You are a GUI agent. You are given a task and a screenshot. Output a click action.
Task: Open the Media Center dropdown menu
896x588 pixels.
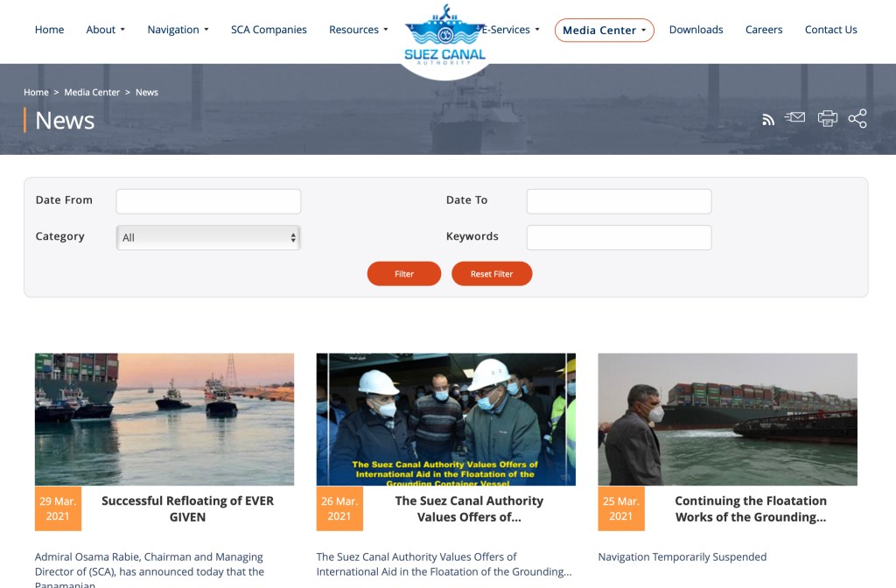click(x=604, y=31)
